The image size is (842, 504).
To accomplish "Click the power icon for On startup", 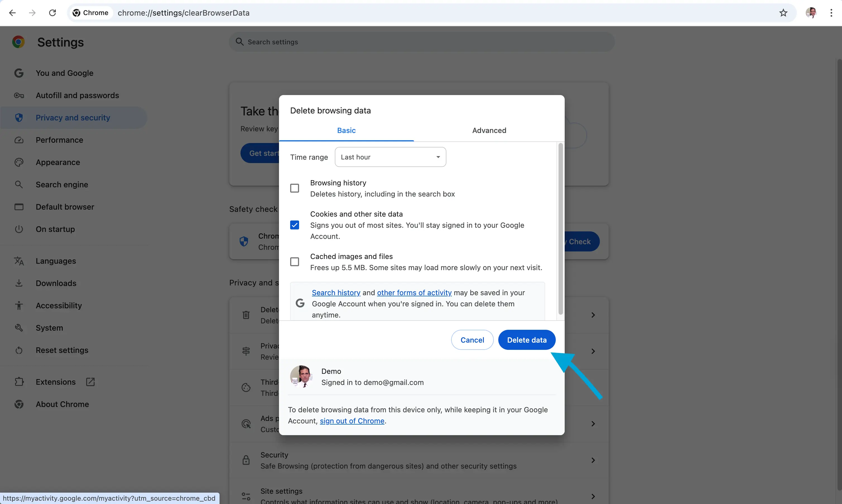I will (19, 229).
